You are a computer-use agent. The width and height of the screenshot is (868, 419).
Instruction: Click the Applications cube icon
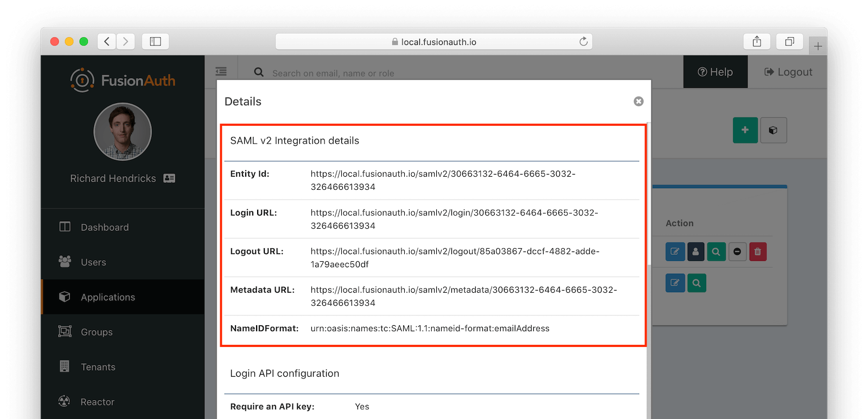coord(65,296)
